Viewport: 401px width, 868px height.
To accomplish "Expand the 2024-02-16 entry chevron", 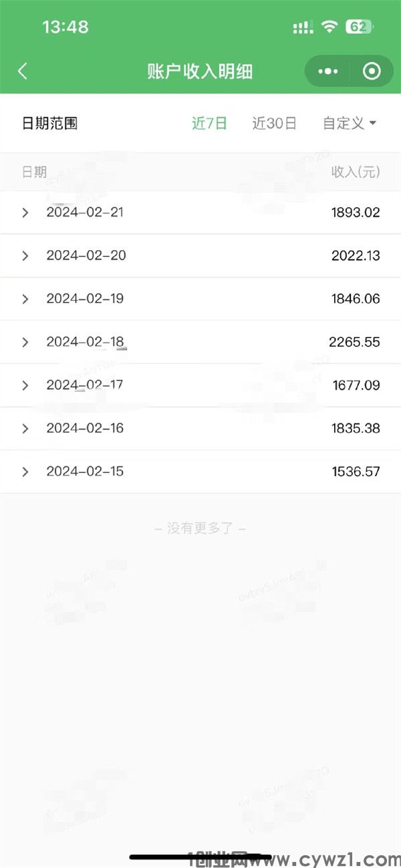I will (25, 428).
